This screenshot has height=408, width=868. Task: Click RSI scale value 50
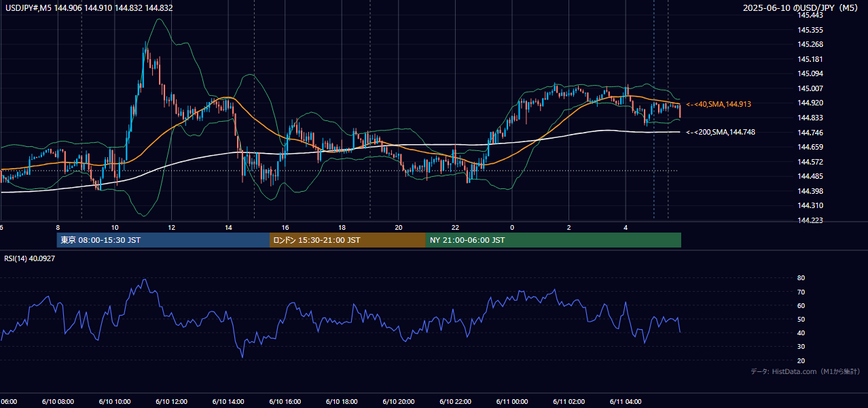[801, 319]
